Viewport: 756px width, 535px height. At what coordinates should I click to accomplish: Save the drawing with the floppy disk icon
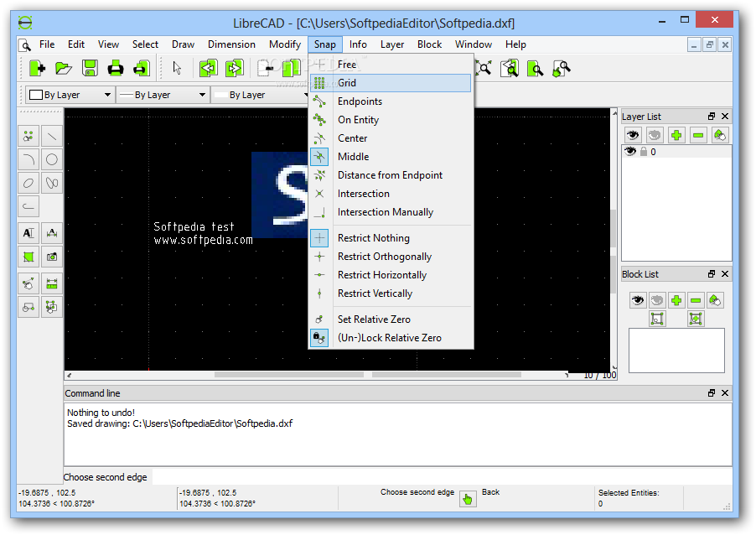[x=90, y=68]
